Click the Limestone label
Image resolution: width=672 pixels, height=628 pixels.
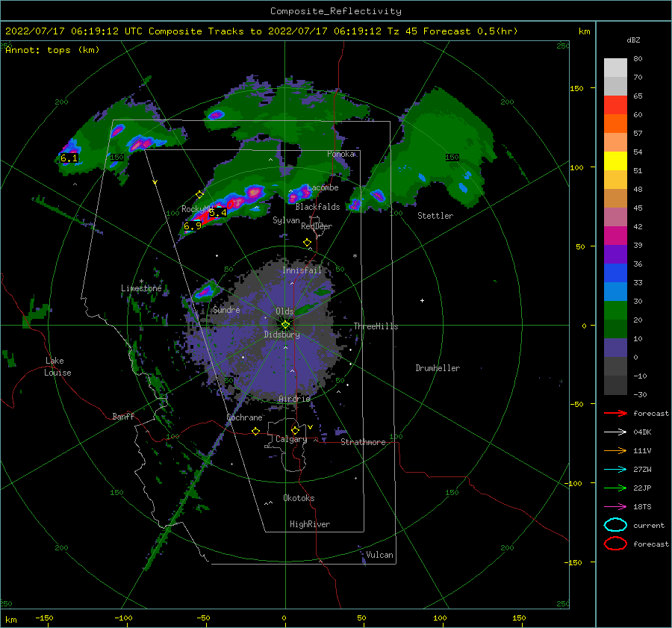coord(141,288)
